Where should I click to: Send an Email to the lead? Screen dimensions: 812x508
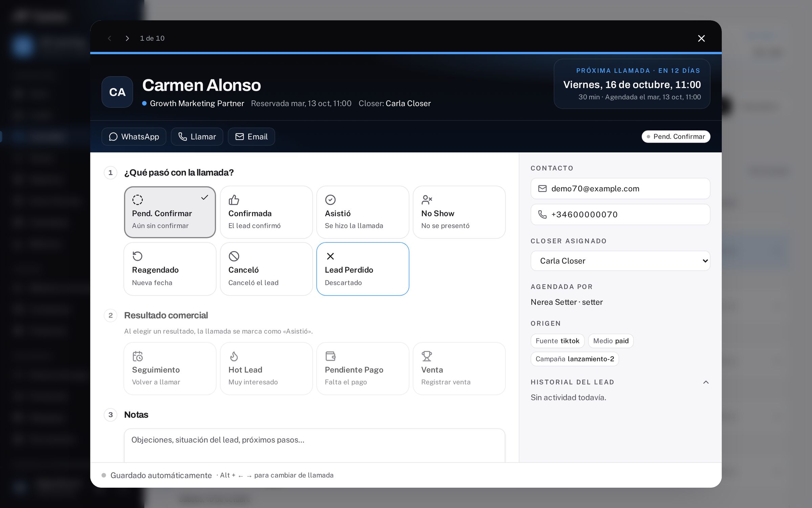click(251, 136)
